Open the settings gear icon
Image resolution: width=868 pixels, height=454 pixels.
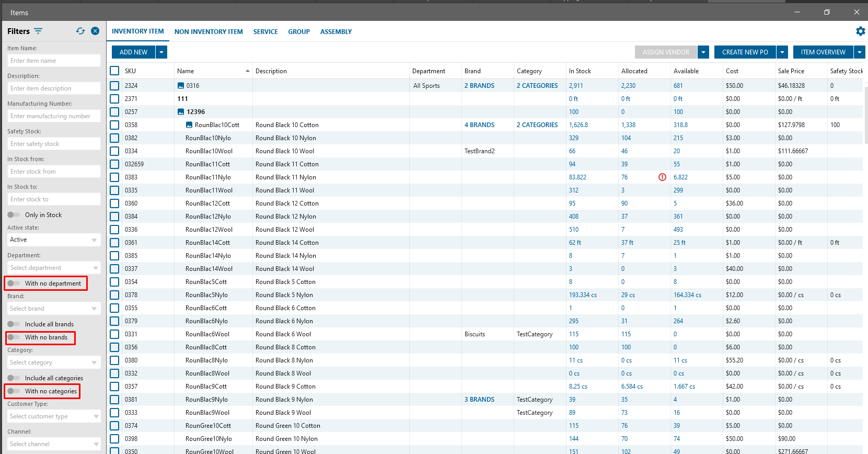click(860, 31)
